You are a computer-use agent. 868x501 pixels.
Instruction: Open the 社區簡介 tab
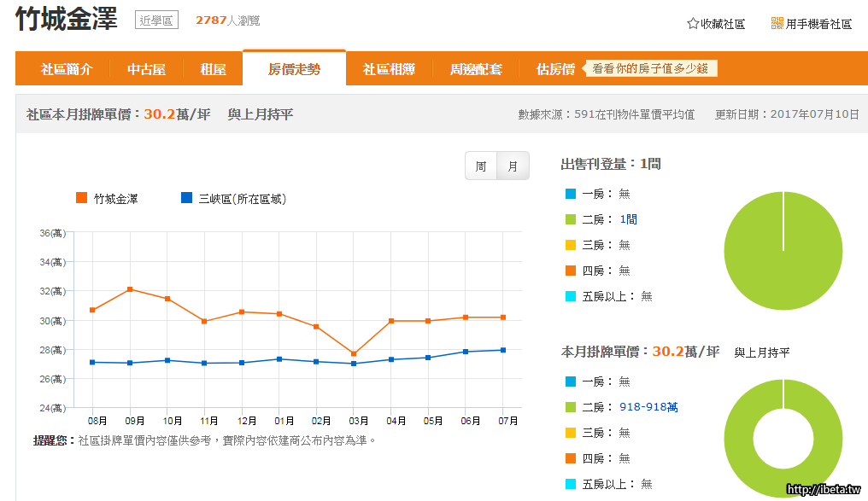coord(67,69)
